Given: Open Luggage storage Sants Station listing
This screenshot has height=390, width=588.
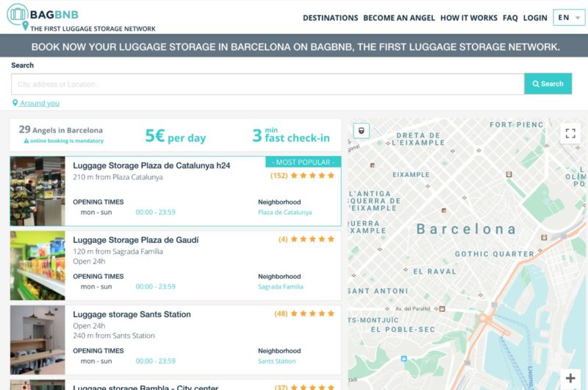Looking at the screenshot, I should [132, 314].
